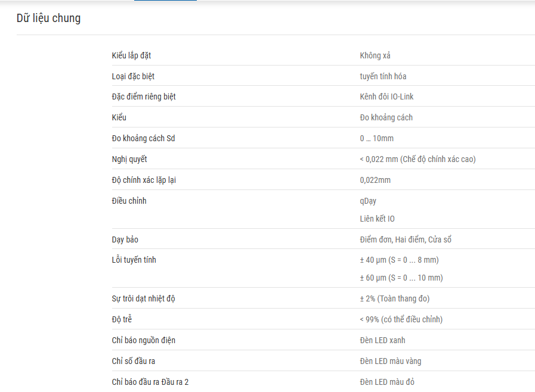Click the 'Đèn LED màu đỏ' value

point(387,382)
